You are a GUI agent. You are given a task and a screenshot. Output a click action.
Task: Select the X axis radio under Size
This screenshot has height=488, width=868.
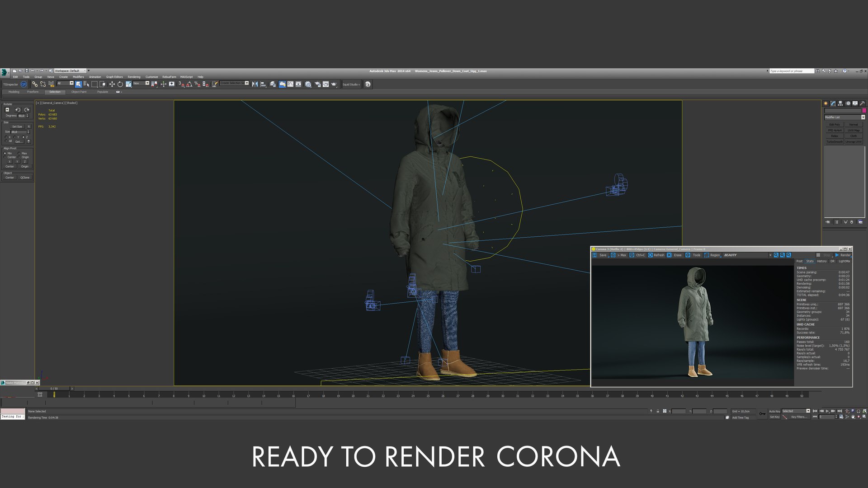(x=6, y=137)
